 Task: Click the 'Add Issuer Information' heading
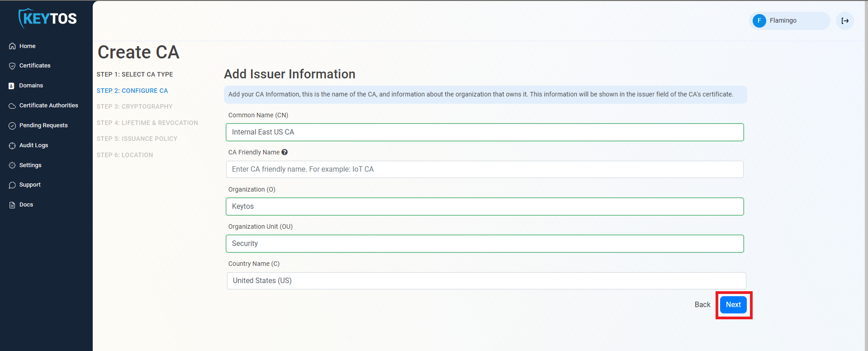click(x=290, y=74)
